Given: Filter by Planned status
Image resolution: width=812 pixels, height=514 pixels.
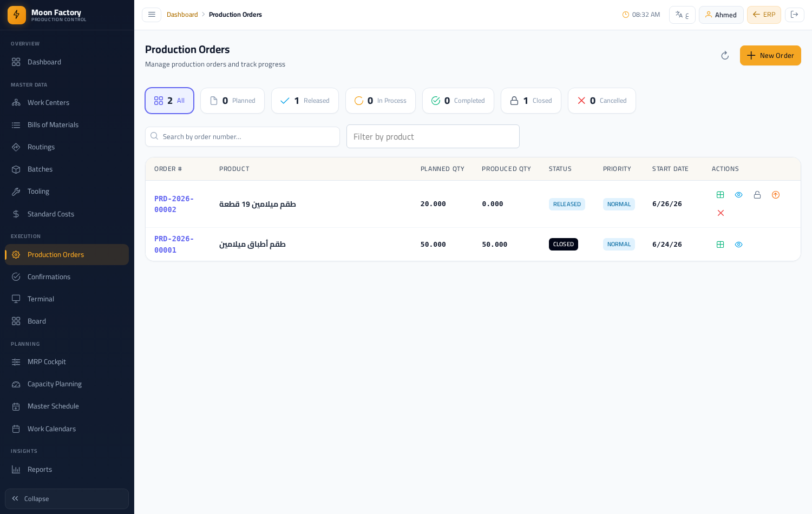Looking at the screenshot, I should [232, 101].
